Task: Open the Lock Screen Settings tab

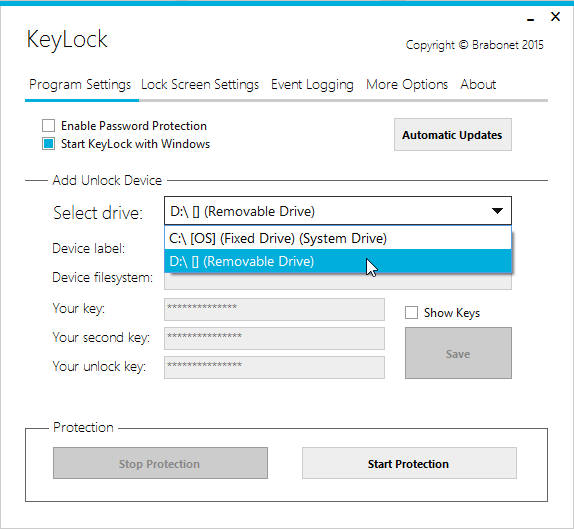Action: click(x=200, y=85)
